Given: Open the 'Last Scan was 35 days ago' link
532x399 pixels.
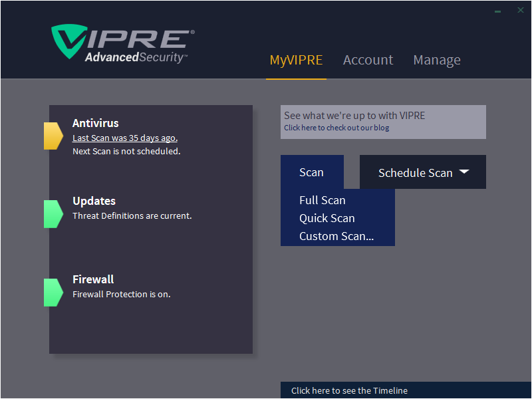Looking at the screenshot, I should [x=125, y=138].
